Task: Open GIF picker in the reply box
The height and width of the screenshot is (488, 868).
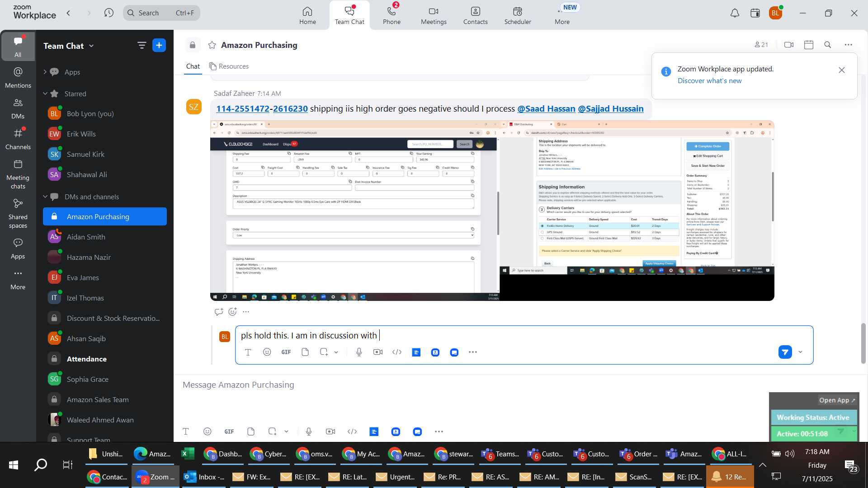Action: [x=286, y=352]
